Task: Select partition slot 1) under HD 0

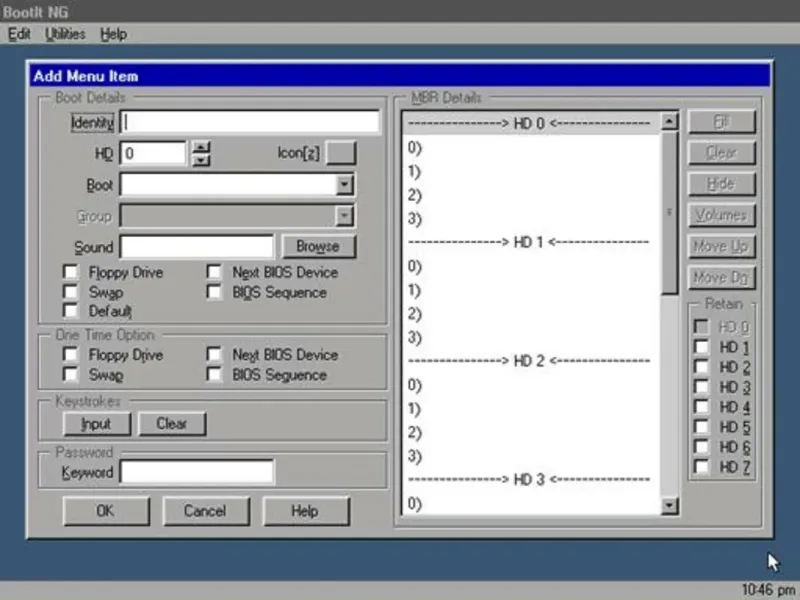Action: [531, 171]
